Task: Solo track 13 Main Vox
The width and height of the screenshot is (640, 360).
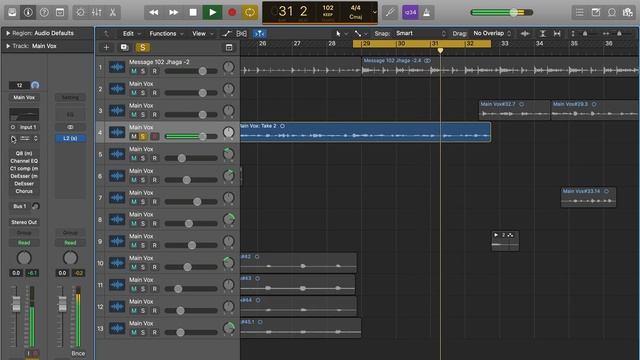Action: pos(143,332)
